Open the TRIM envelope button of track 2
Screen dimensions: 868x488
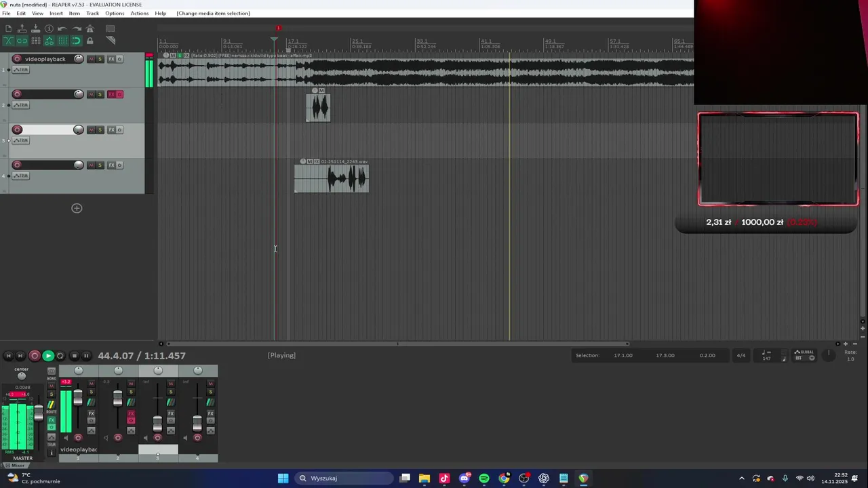(20, 105)
